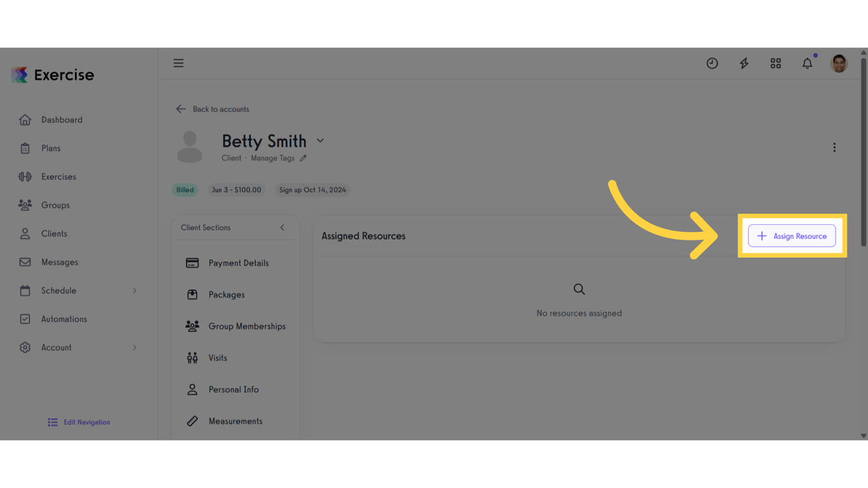Expand the Betty Smith name dropdown
Screen dimensions: 868x488
[x=320, y=140]
